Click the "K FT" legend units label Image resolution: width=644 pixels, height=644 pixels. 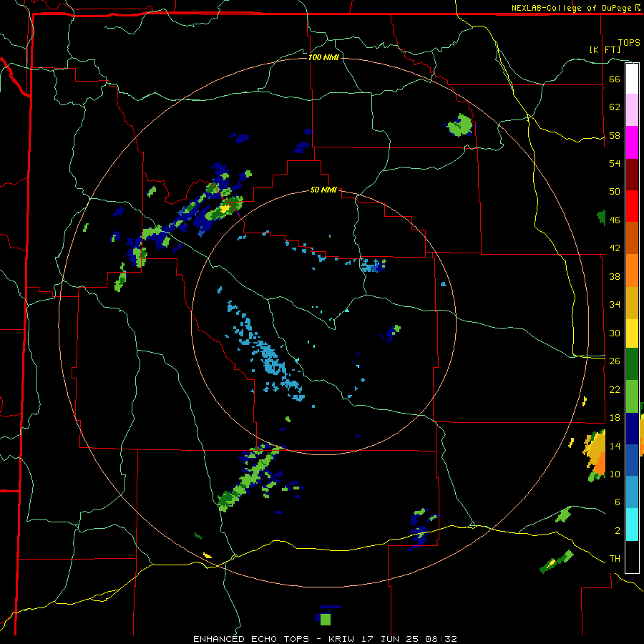[x=605, y=49]
